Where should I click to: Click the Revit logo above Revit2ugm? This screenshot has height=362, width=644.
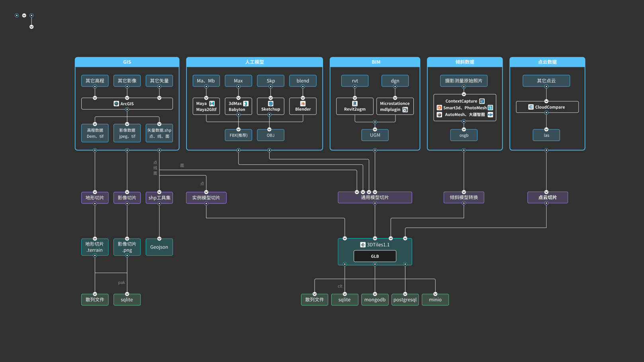point(354,104)
